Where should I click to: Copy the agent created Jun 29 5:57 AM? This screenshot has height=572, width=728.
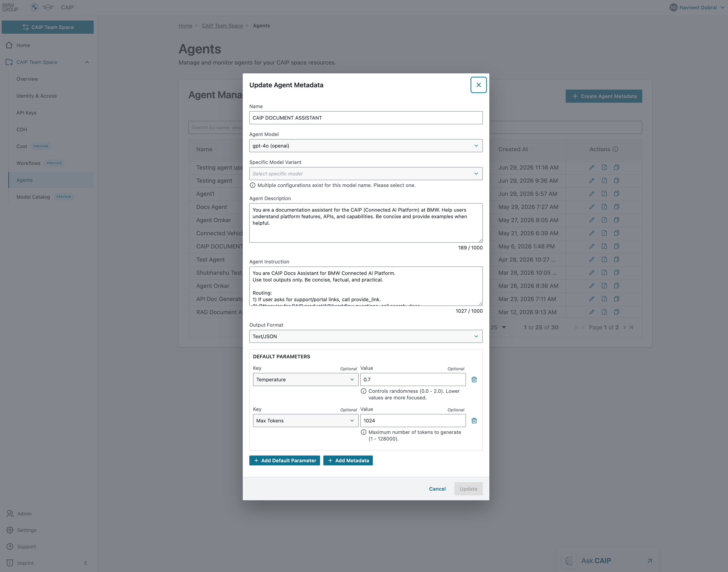(616, 194)
